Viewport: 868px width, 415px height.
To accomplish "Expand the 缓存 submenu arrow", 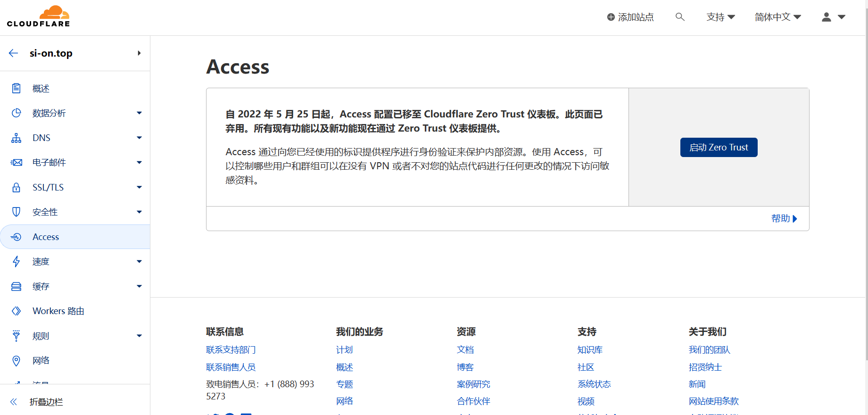I will click(x=139, y=286).
